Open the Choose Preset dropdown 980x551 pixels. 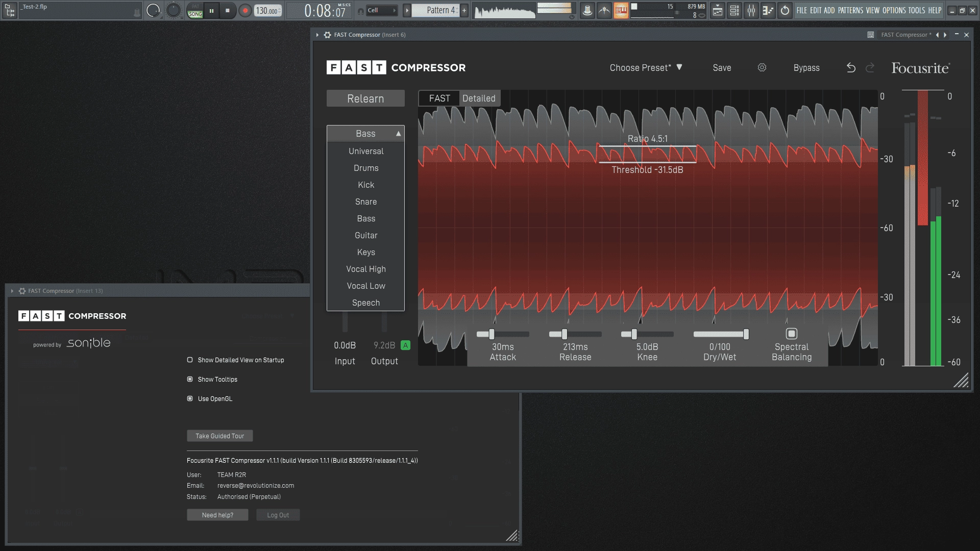coord(646,68)
